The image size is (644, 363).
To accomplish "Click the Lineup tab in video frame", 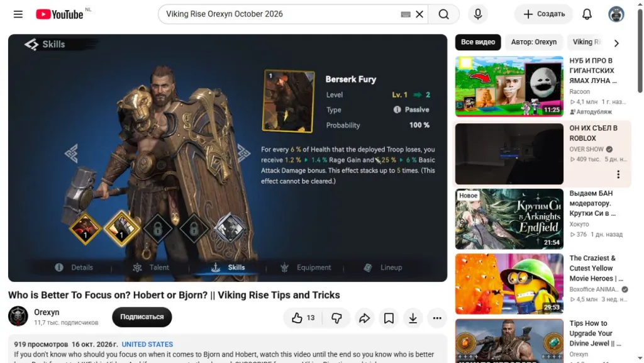I will point(383,268).
